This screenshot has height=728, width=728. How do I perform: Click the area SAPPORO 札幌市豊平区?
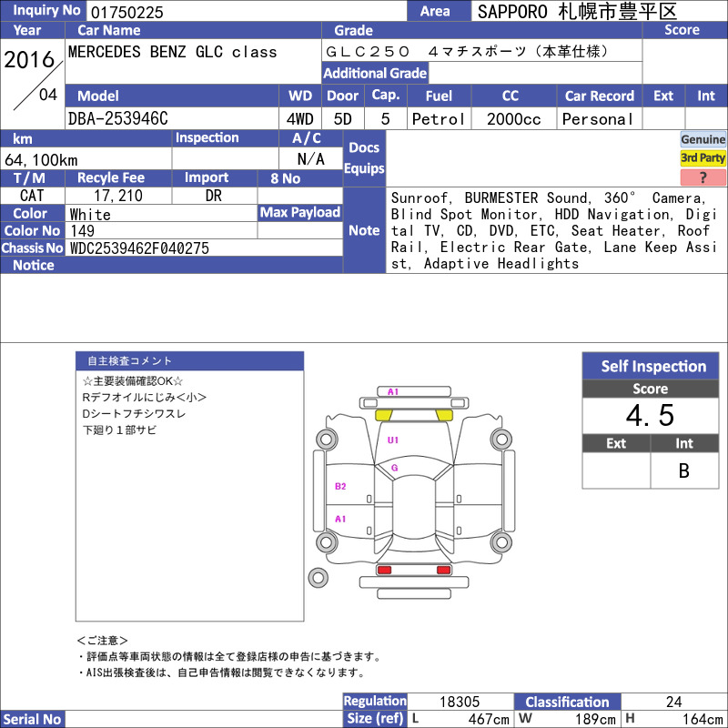click(577, 12)
